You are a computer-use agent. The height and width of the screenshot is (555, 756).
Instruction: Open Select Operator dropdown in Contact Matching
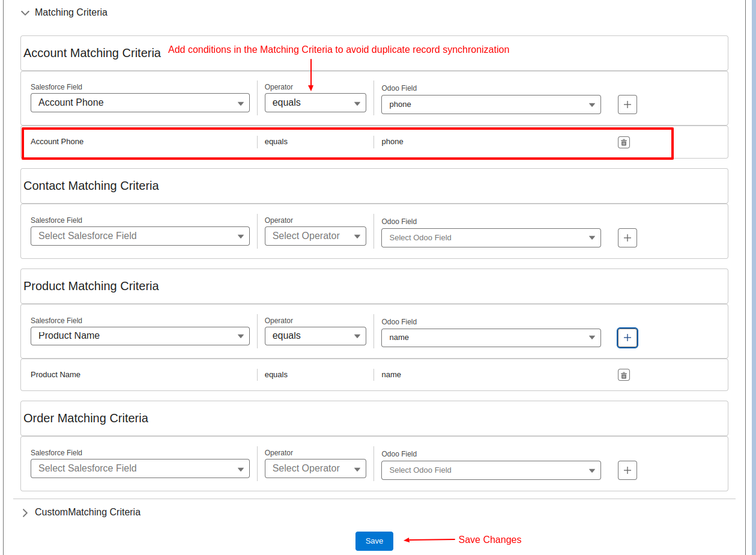point(315,235)
